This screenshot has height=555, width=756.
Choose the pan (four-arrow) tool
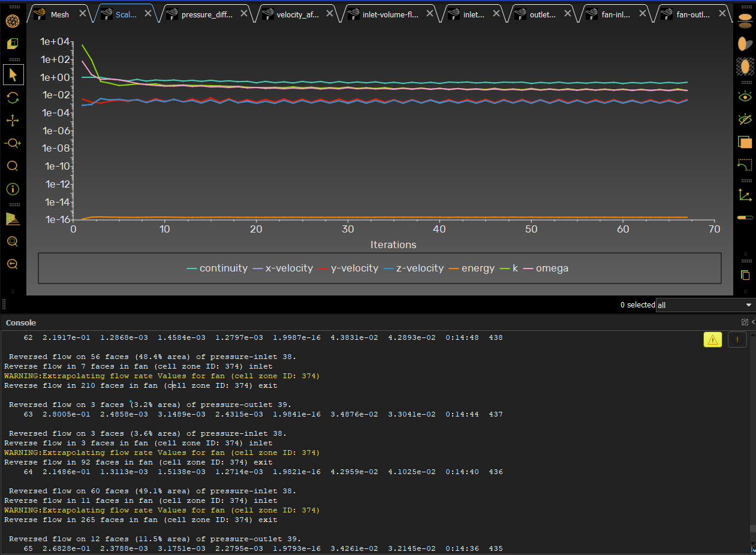point(13,120)
